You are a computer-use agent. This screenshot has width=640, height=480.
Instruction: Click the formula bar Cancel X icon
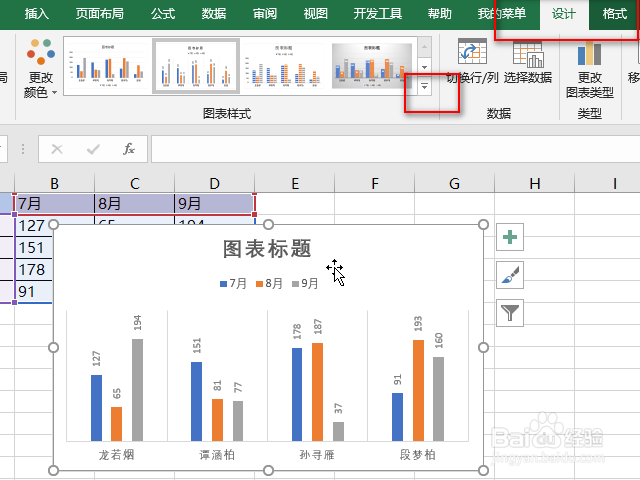click(x=57, y=149)
